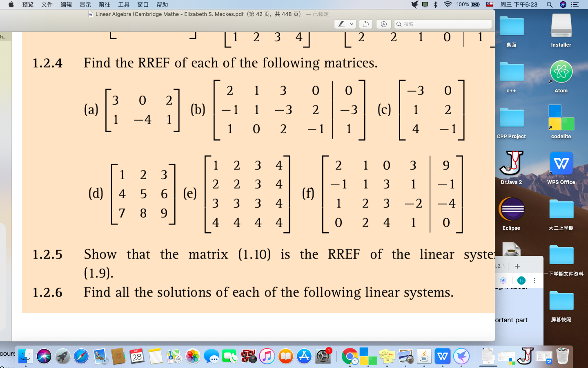Open Launchpad rocket in the Dock
588x368 pixels.
[x=62, y=356]
